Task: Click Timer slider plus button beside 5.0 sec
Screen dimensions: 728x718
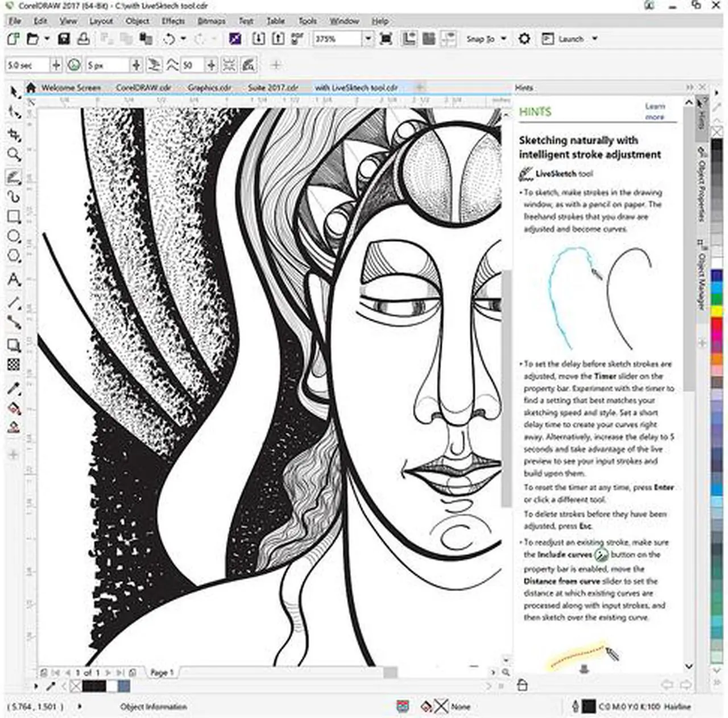Action: coord(56,65)
